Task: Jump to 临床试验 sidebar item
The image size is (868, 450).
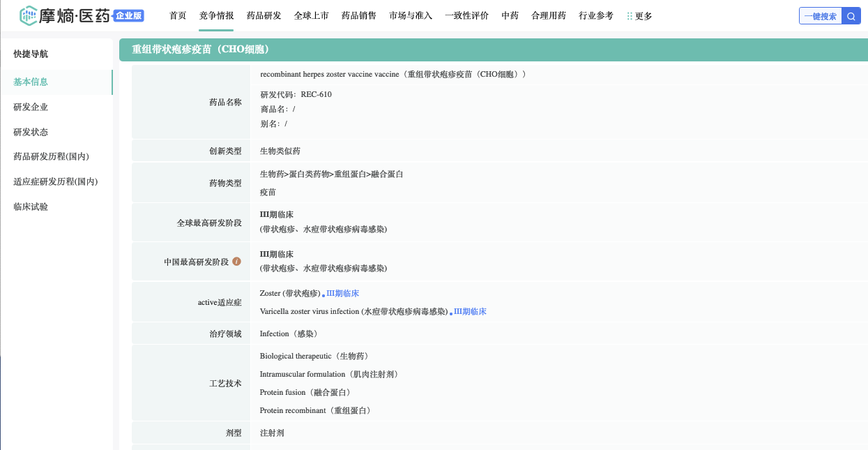Action: click(31, 207)
